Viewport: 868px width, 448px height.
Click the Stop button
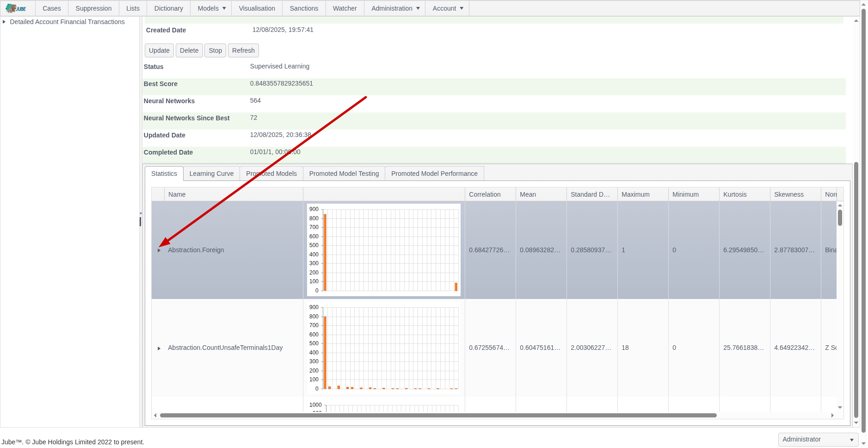click(x=215, y=50)
